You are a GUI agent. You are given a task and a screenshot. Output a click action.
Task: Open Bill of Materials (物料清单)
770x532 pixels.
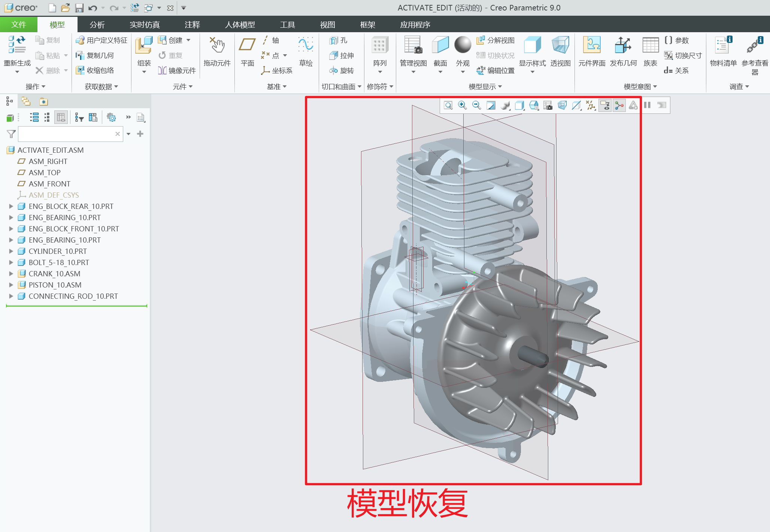coord(723,46)
